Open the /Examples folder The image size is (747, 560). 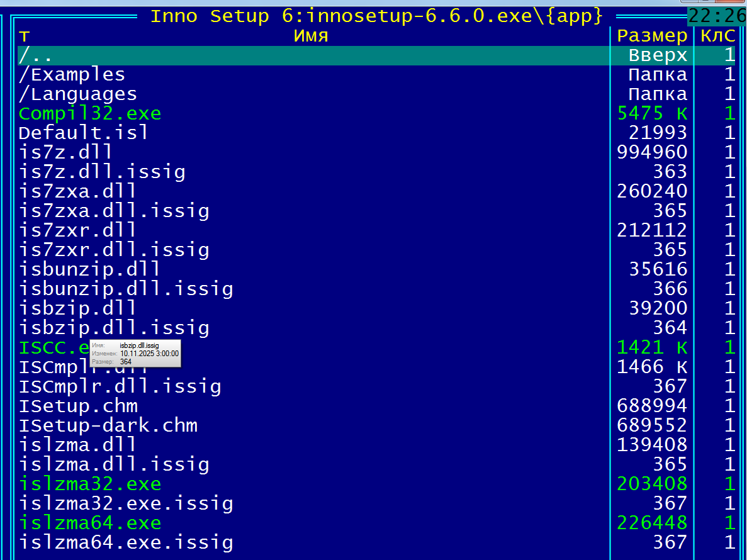(72, 75)
